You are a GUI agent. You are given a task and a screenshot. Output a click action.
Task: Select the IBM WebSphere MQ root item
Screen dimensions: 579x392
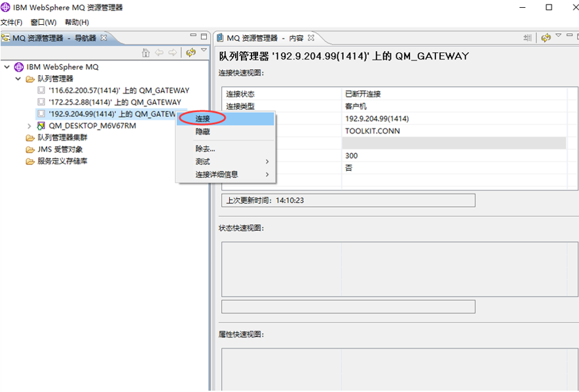[x=62, y=67]
